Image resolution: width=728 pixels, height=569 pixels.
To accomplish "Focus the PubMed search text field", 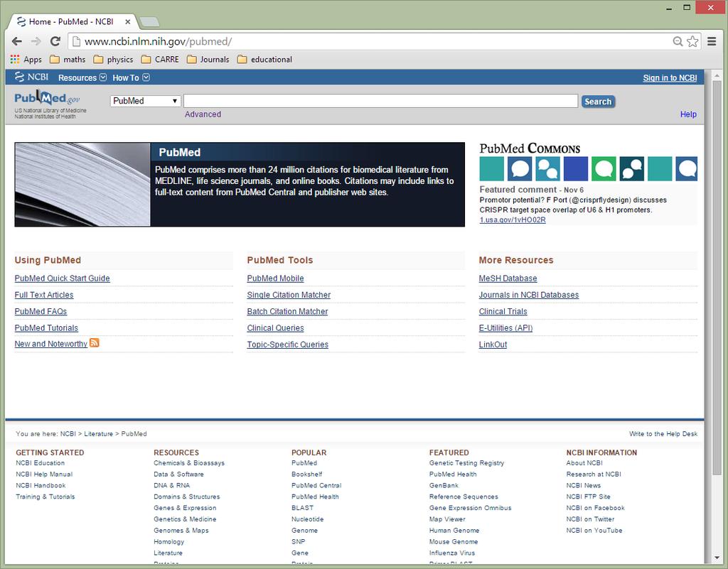I will pyautogui.click(x=381, y=101).
